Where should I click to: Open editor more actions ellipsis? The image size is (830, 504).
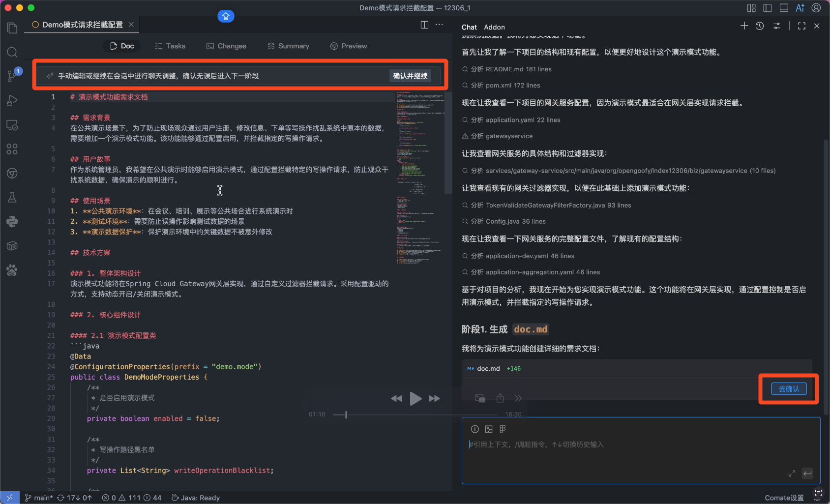(x=439, y=25)
